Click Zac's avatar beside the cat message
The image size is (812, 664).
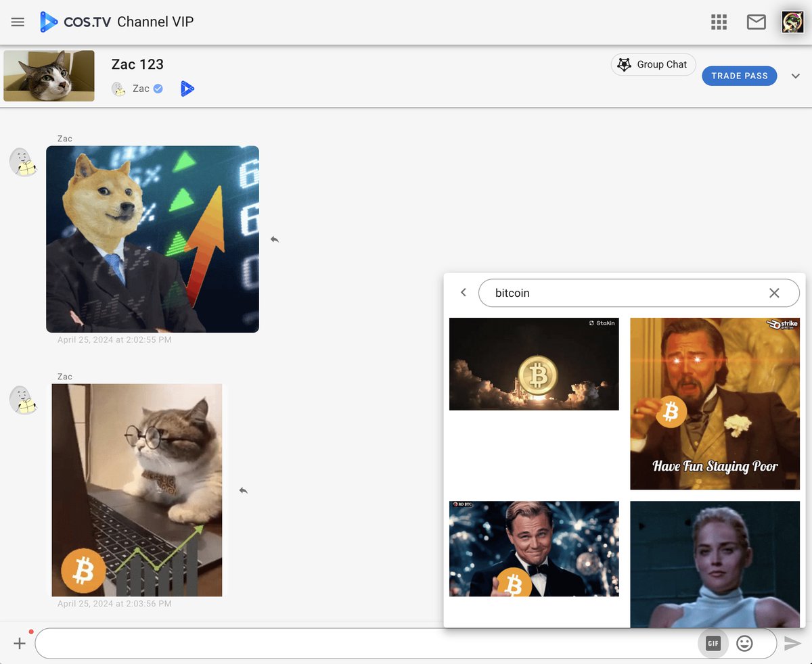coord(22,400)
